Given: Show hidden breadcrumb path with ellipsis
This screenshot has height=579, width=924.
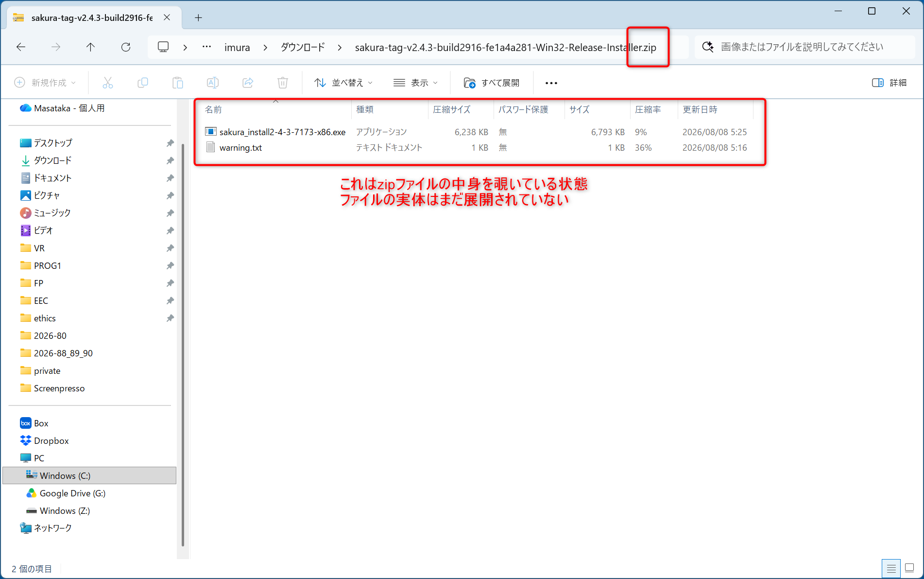Looking at the screenshot, I should (x=206, y=47).
